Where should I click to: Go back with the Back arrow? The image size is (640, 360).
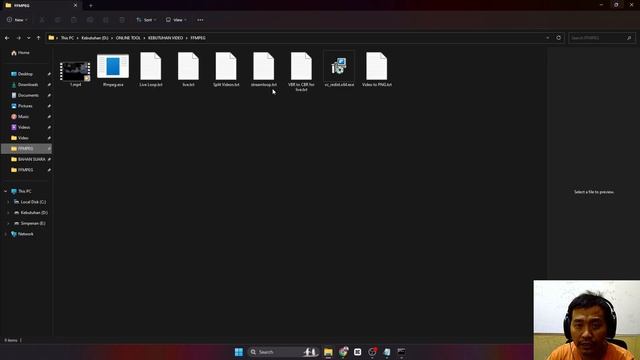pyautogui.click(x=7, y=38)
